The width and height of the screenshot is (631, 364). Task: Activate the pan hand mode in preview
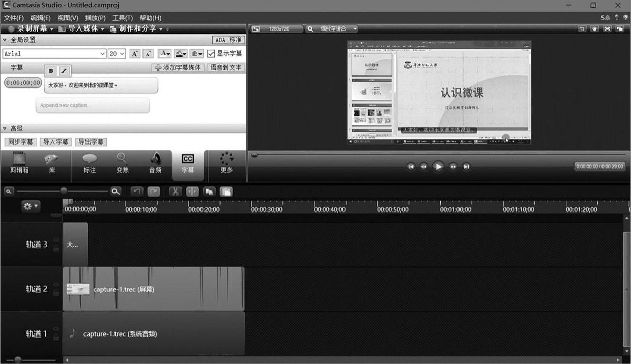tap(594, 29)
